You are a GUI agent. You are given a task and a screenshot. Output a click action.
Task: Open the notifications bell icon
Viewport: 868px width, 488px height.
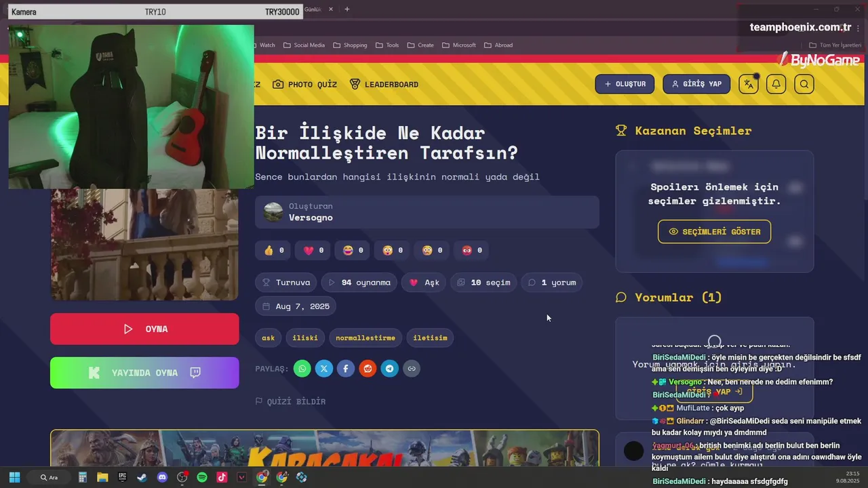pyautogui.click(x=776, y=84)
